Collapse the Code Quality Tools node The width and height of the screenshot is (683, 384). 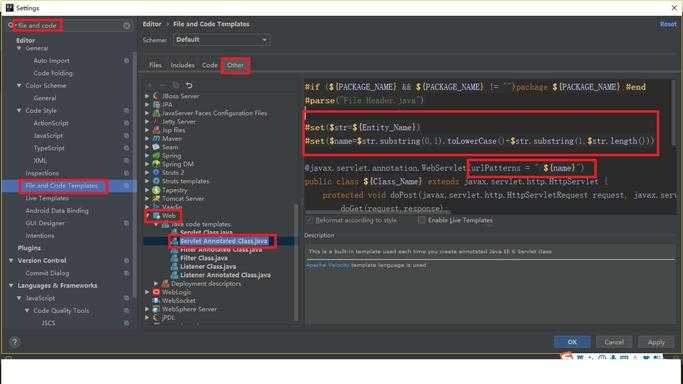[27, 310]
